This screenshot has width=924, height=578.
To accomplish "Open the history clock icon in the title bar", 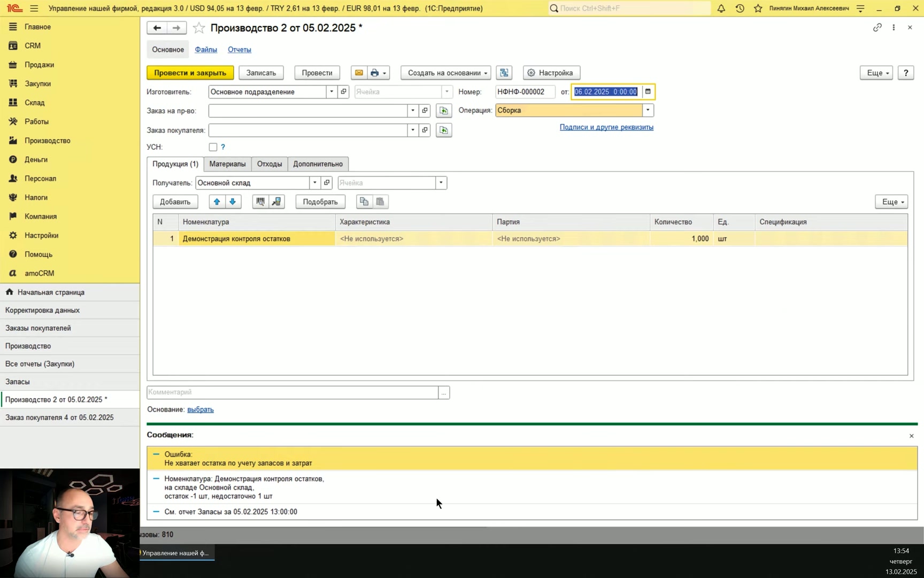I will (x=740, y=9).
